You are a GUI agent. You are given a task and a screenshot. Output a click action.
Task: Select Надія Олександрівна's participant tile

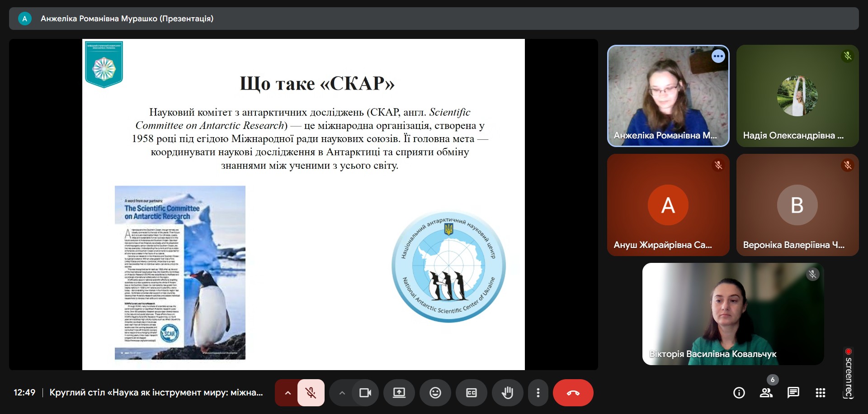[797, 96]
